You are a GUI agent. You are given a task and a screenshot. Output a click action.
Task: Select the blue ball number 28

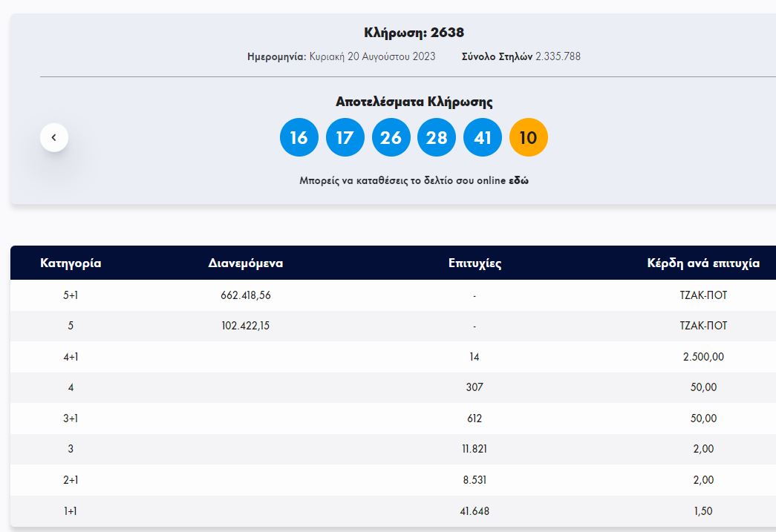(x=437, y=138)
